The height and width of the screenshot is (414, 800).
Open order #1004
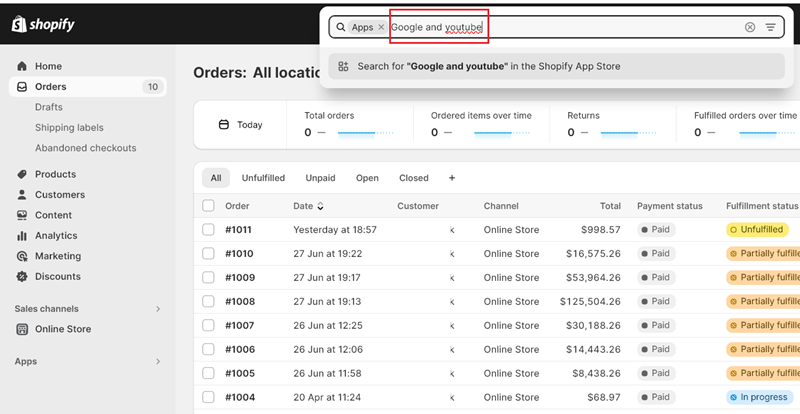coord(240,397)
